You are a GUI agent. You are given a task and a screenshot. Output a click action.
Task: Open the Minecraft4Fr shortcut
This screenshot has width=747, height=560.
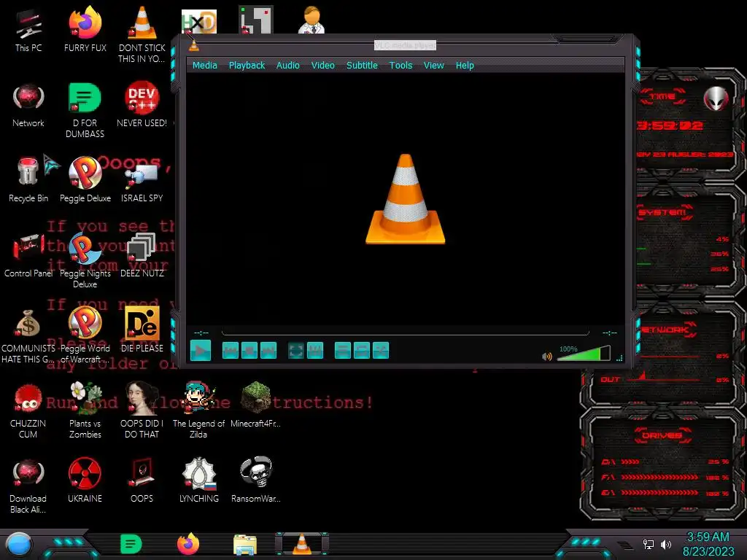pos(256,405)
